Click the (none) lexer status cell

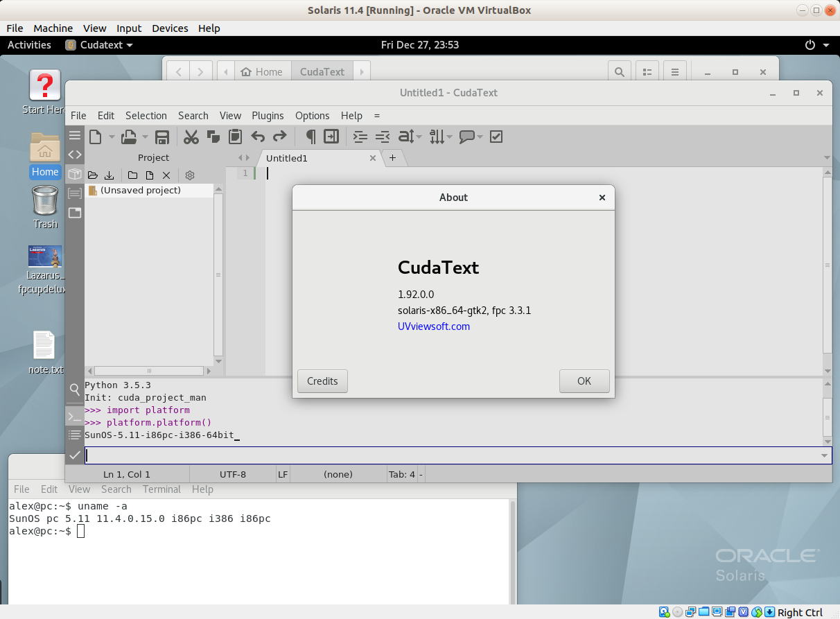[x=338, y=474]
